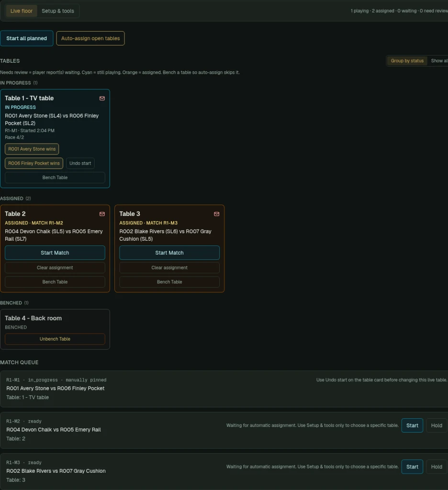Screen dimensions: 448x490
Task: Click the Start all planned button
Action: point(27,38)
